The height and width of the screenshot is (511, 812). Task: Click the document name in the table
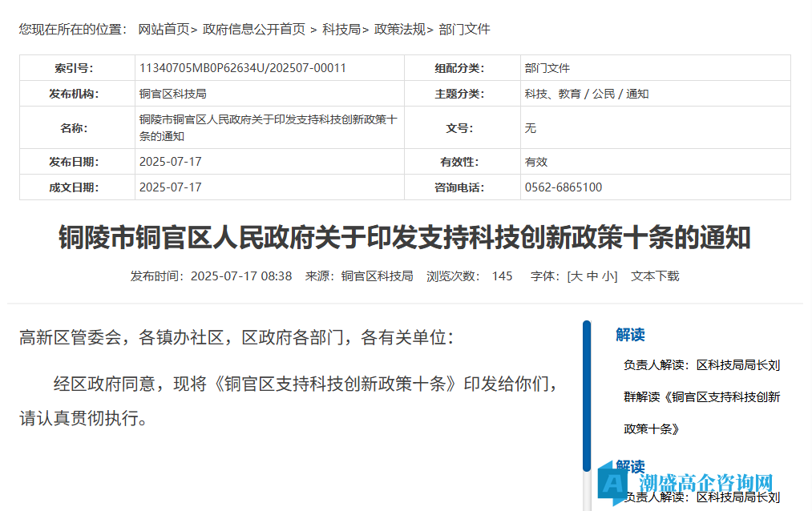point(268,127)
